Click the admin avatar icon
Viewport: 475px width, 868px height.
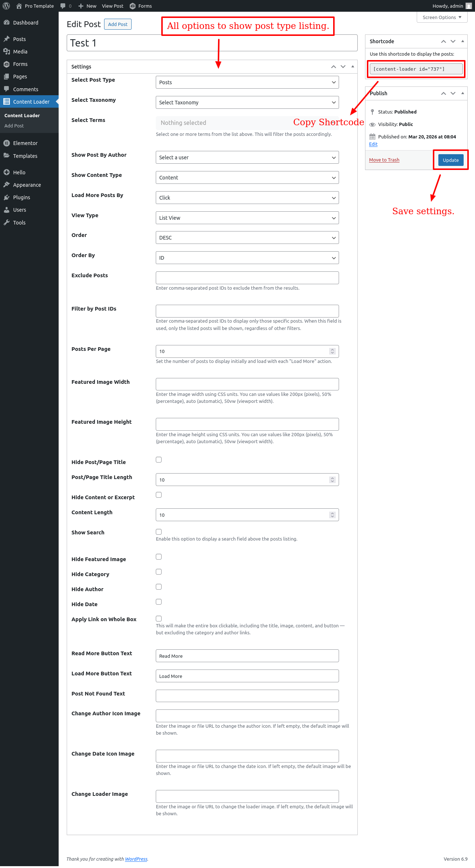(x=469, y=6)
